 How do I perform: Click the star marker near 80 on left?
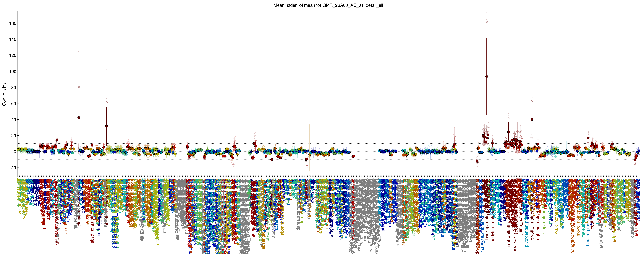[79, 87]
